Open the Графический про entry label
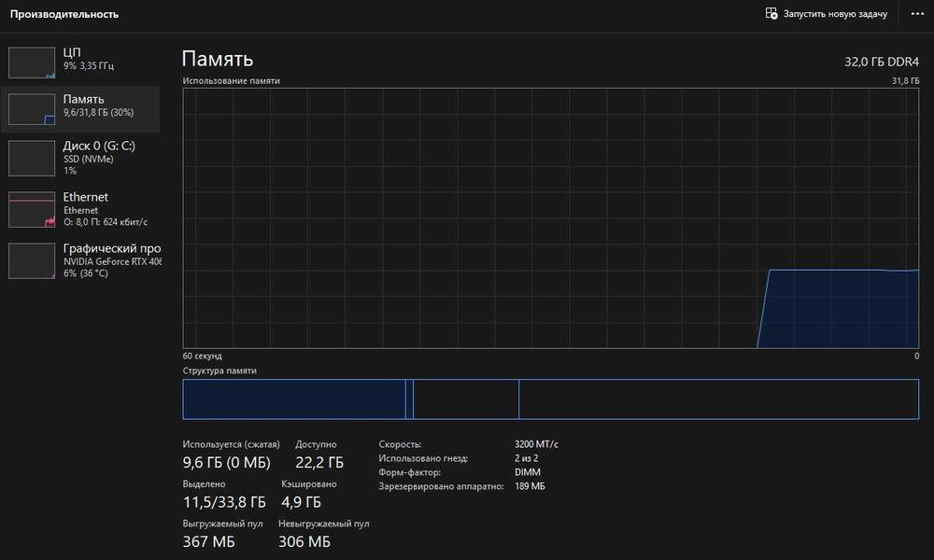This screenshot has width=934, height=560. point(112,248)
